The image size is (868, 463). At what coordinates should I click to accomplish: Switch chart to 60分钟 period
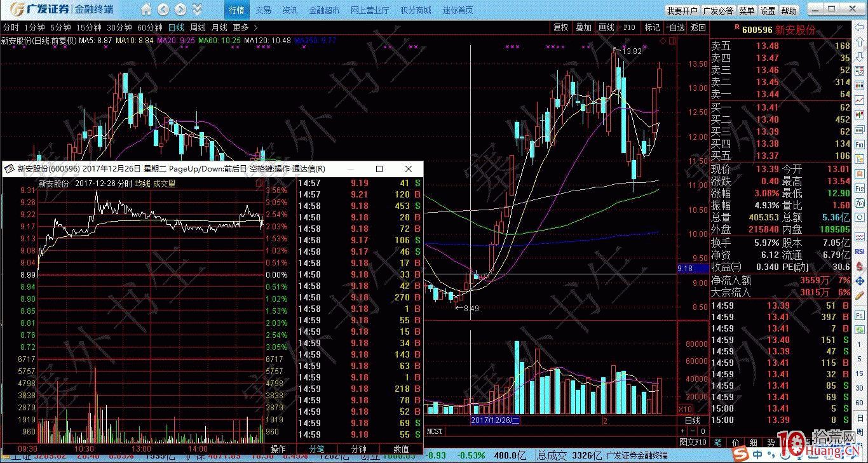tap(150, 27)
